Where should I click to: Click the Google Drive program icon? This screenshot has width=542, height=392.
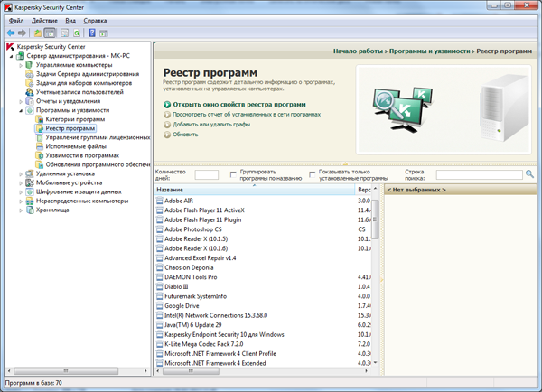coord(159,306)
